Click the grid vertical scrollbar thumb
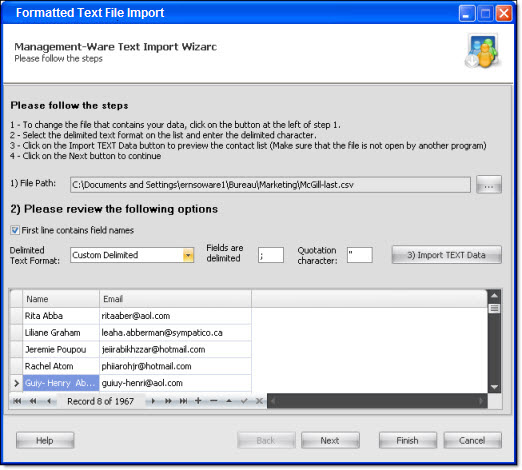 (x=494, y=308)
